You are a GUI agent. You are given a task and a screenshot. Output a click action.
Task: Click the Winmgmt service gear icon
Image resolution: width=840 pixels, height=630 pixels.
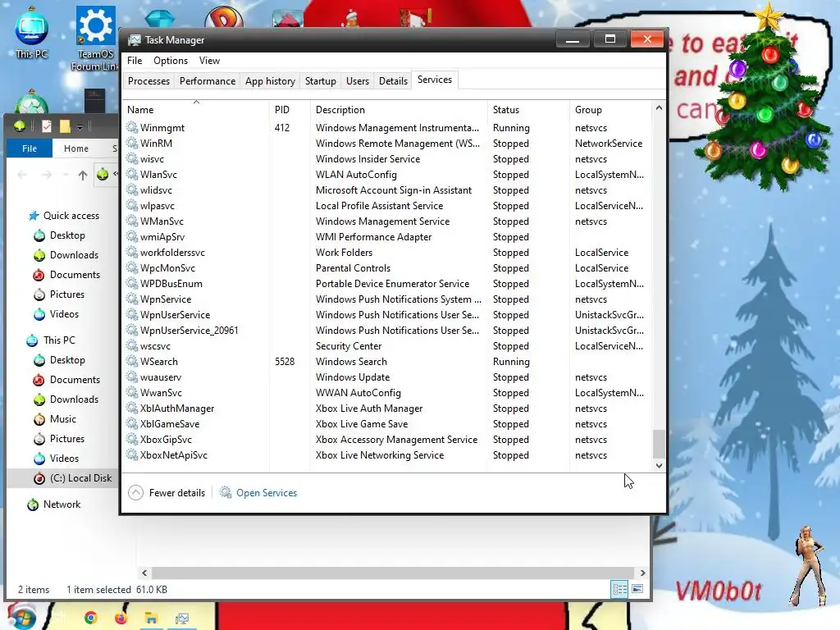coord(132,127)
